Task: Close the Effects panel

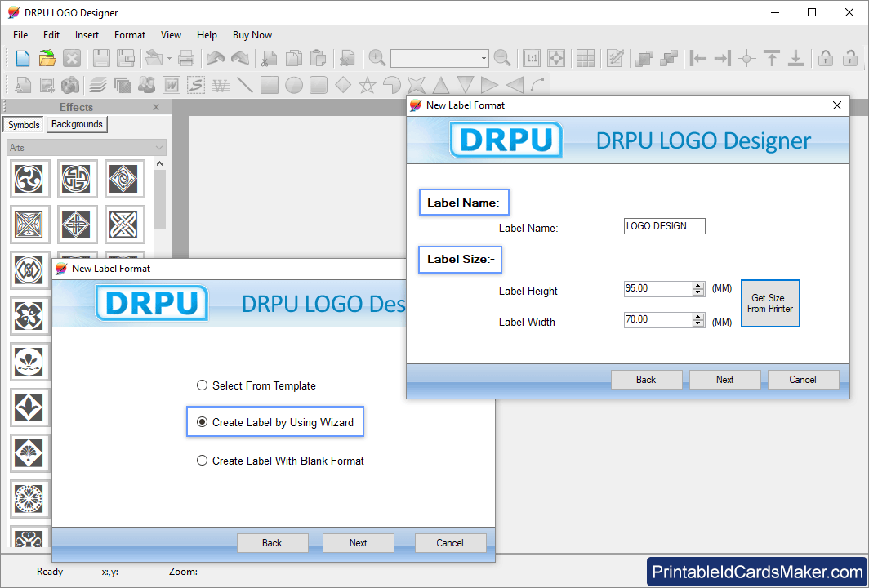Action: 156,107
